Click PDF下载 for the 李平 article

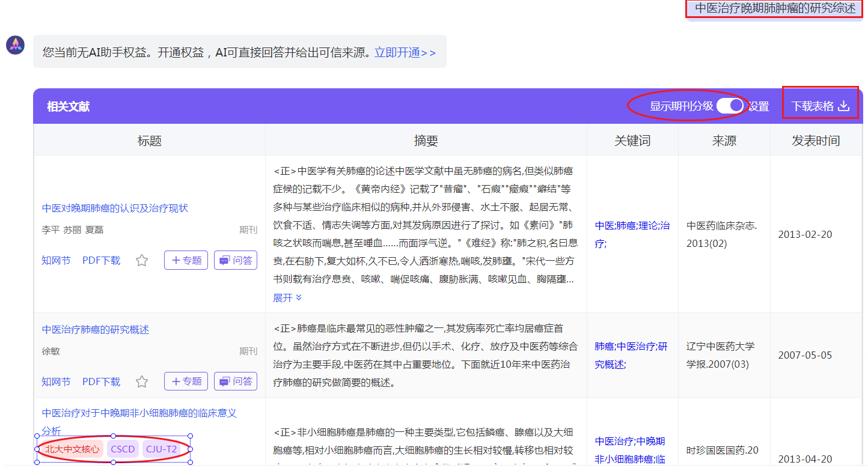tap(101, 261)
